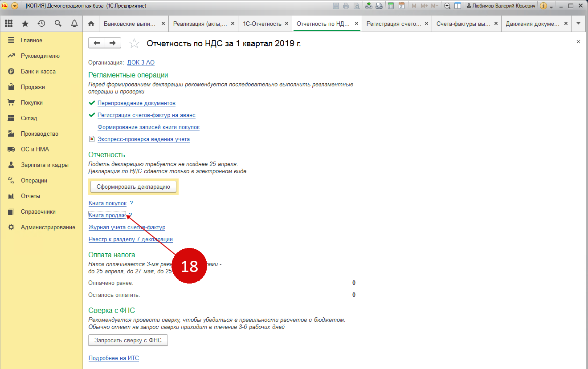The image size is (588, 369).
Task: Open the sections menu grid icon
Action: [x=8, y=24]
